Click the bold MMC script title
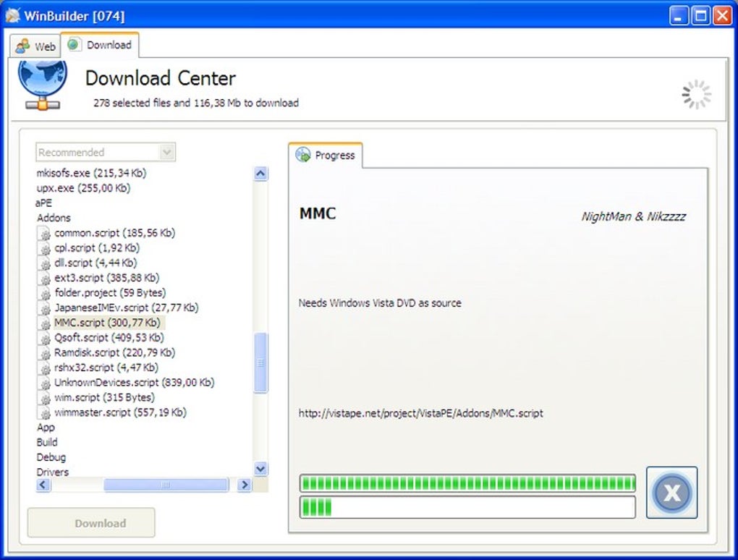The height and width of the screenshot is (560, 738). pyautogui.click(x=318, y=213)
